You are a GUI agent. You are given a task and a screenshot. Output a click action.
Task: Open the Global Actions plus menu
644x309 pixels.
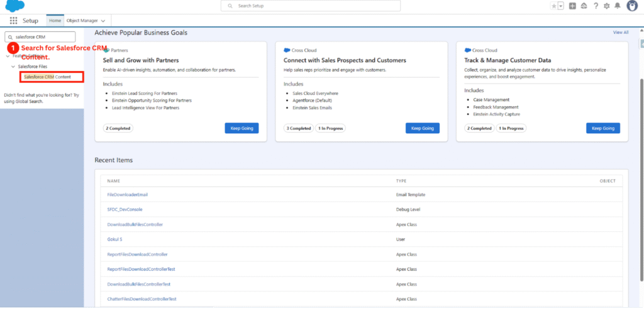click(x=572, y=6)
